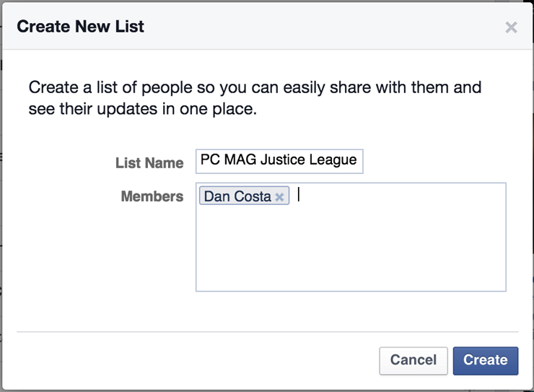Click the Members label

(152, 196)
